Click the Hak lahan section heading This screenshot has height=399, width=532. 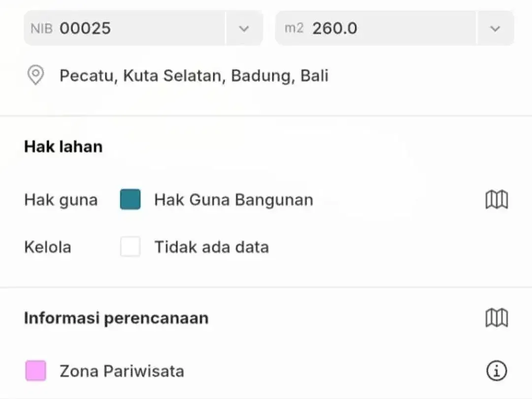click(64, 147)
